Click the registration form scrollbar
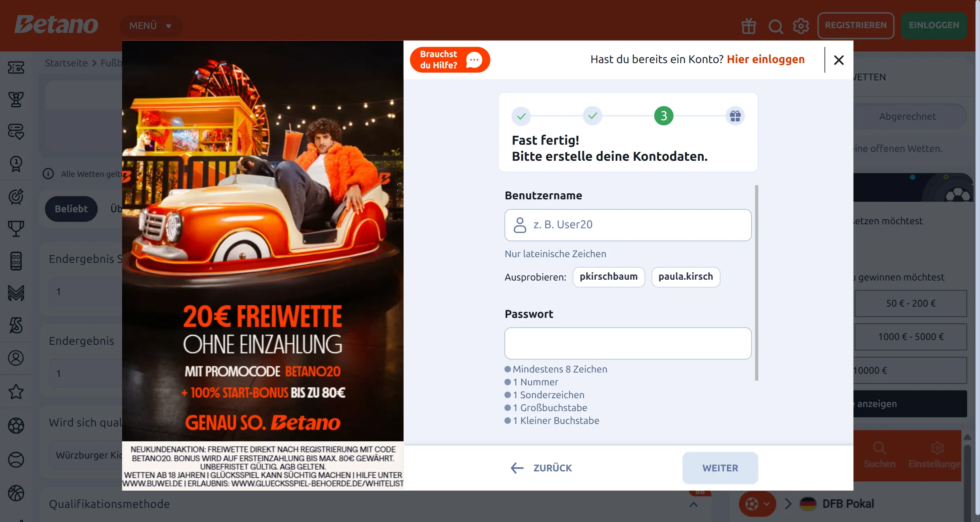The width and height of the screenshot is (980, 522). [x=756, y=282]
